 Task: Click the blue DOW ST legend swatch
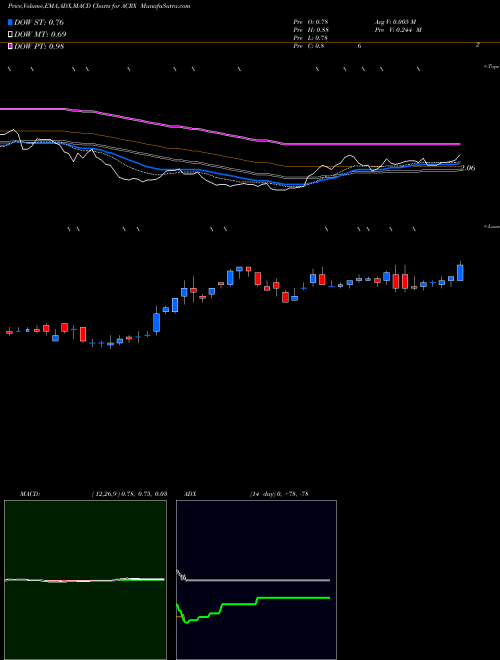click(x=11, y=22)
